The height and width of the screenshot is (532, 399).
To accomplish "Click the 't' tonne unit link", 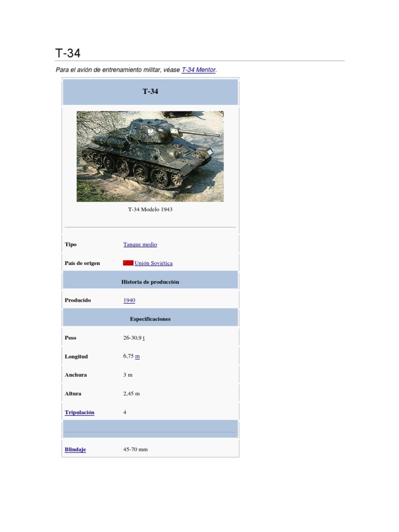I will pyautogui.click(x=144, y=338).
